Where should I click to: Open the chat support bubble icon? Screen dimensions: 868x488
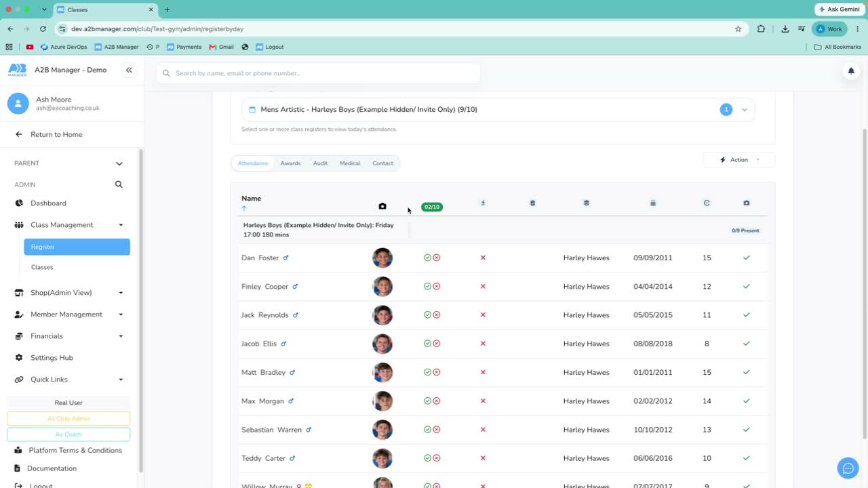click(x=848, y=468)
